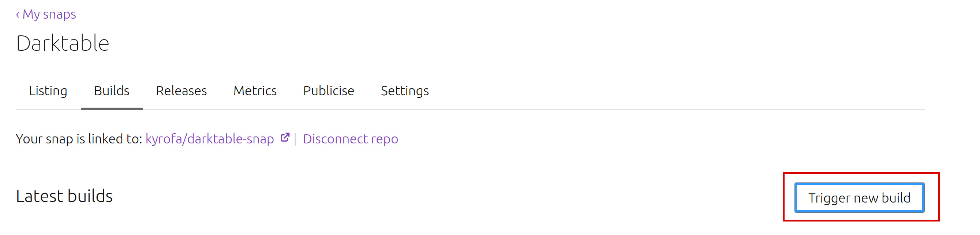
Task: Click the active underline beneath Builds tab
Action: coord(112,109)
